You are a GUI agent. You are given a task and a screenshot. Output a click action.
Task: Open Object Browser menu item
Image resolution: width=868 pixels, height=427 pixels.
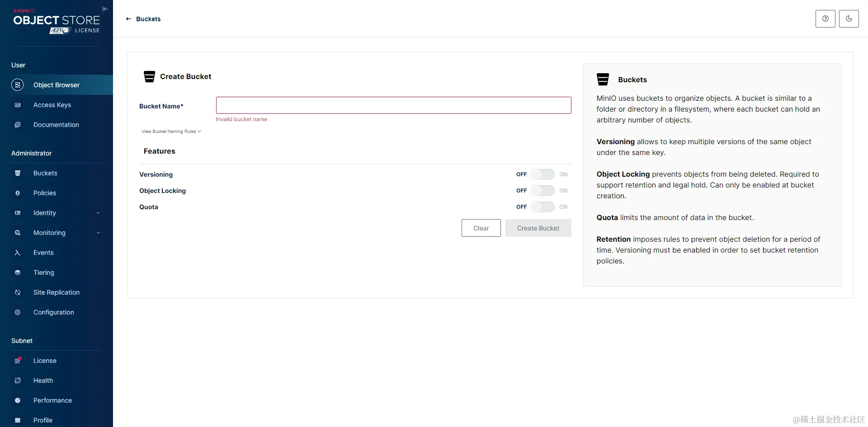click(57, 85)
